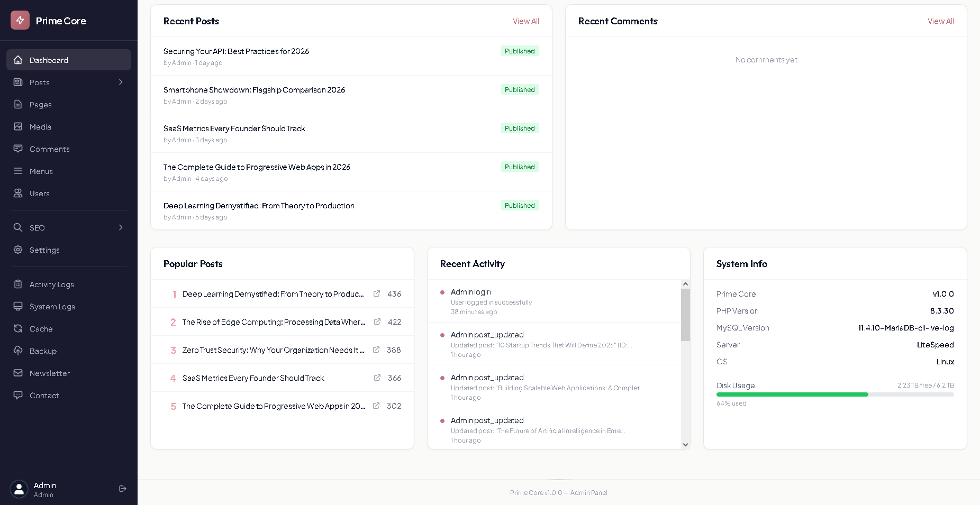Open the Activity Logs entry
Image resolution: width=980 pixels, height=505 pixels.
coord(51,284)
